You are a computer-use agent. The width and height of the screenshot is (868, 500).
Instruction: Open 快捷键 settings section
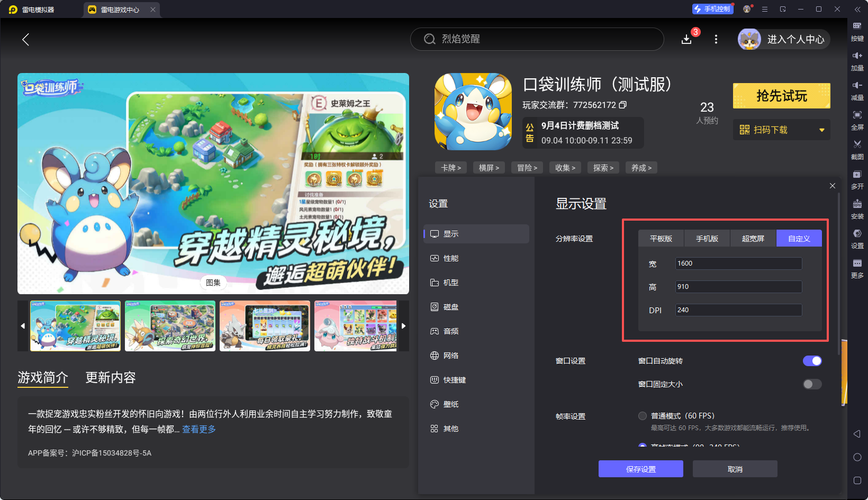tap(476, 380)
